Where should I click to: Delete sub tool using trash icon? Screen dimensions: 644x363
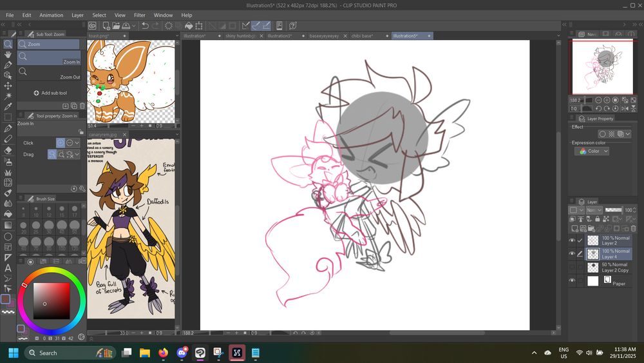tap(82, 106)
